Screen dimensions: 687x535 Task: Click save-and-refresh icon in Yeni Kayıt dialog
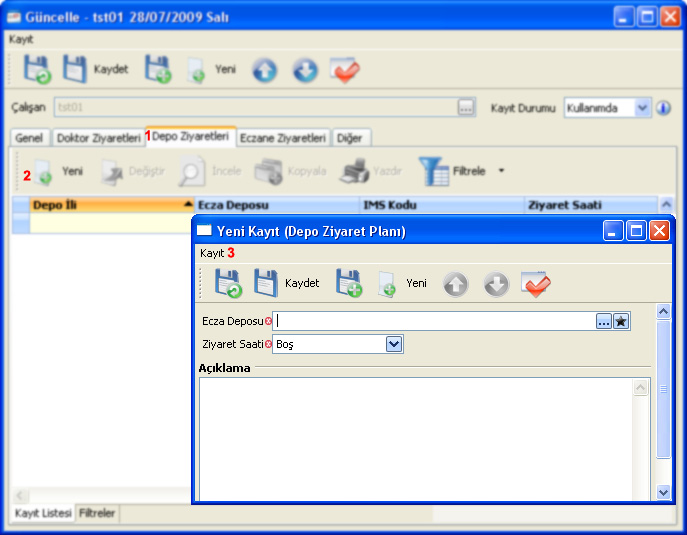pos(228,283)
